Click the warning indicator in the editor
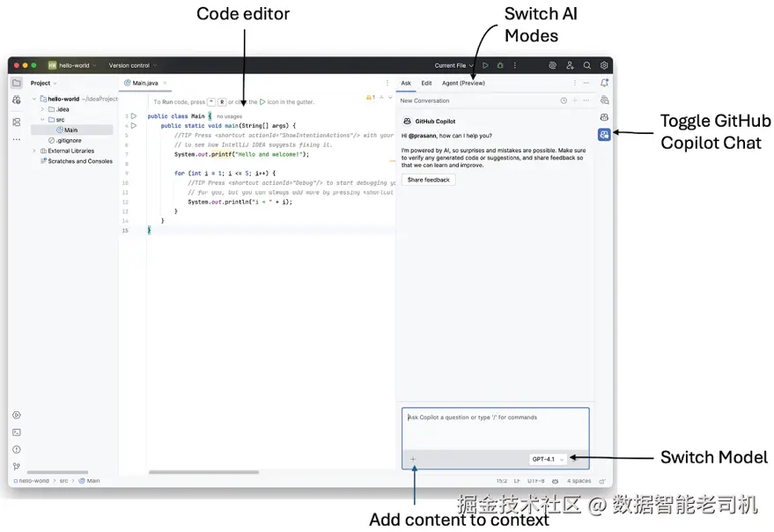This screenshot has height=532, width=774. pos(371,97)
